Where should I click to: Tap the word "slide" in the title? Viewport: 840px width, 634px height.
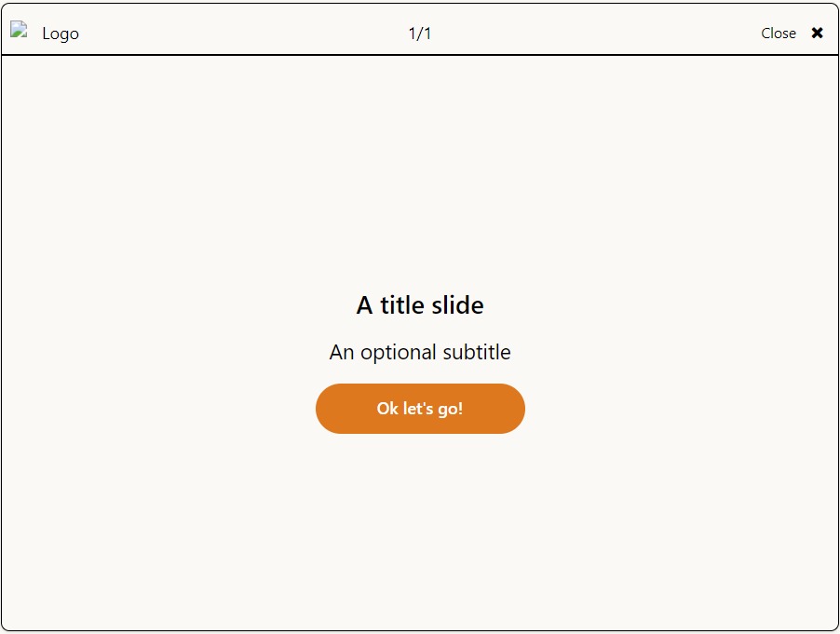pyautogui.click(x=457, y=305)
